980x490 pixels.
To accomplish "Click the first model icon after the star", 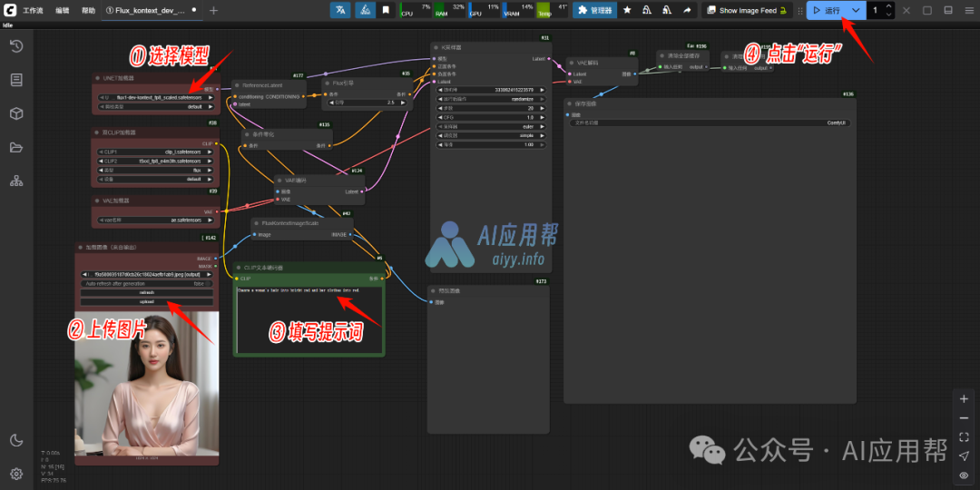I will point(647,10).
